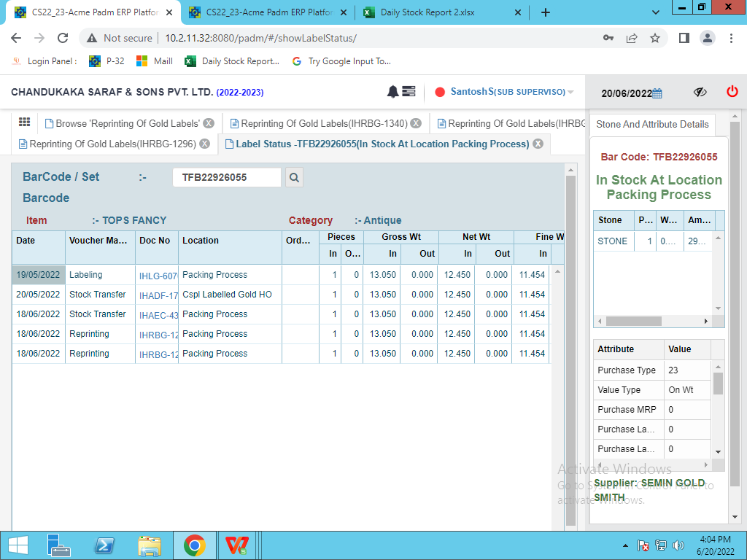Click main grid vertical scrollbar up arrow
The height and width of the screenshot is (560, 747).
[570, 170]
